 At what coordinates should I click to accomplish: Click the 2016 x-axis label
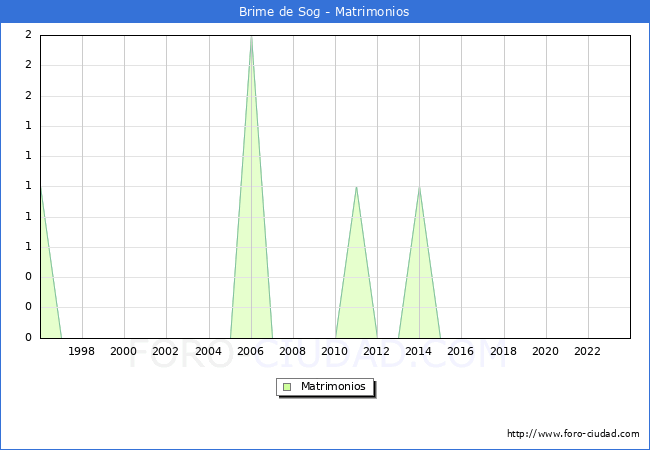(x=461, y=351)
